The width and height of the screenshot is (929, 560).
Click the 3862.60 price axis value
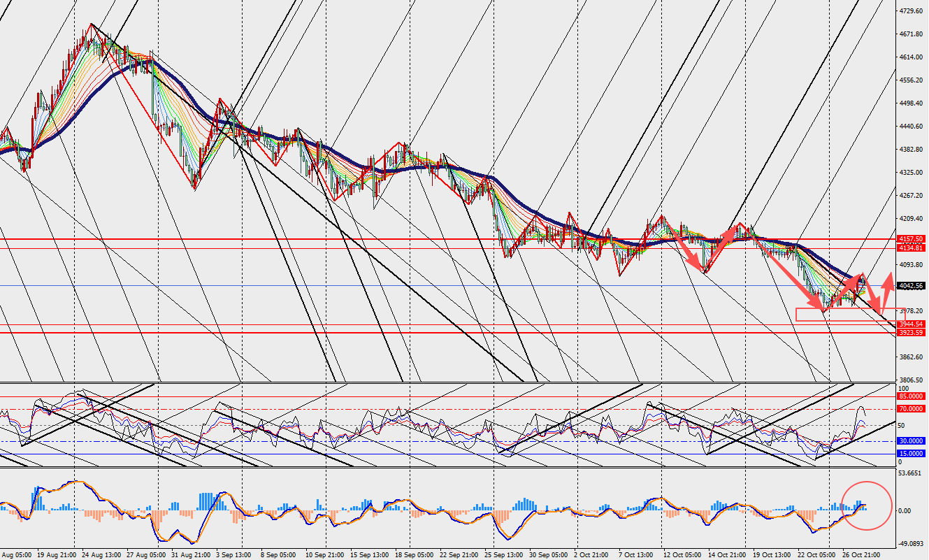[912, 357]
